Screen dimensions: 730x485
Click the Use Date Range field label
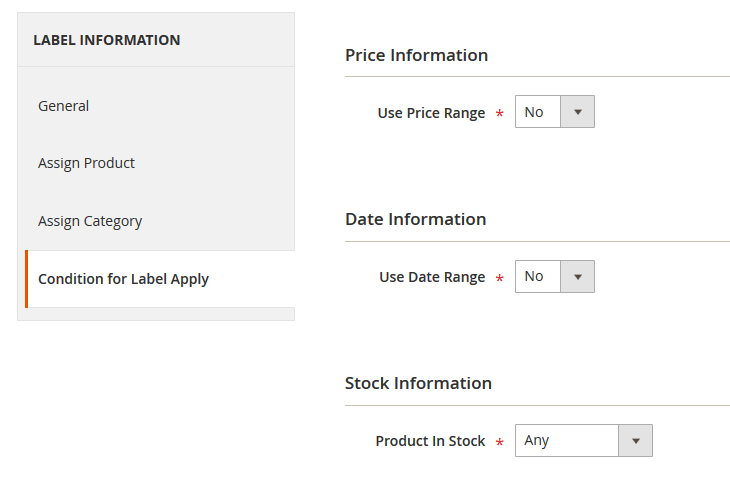[x=432, y=277]
